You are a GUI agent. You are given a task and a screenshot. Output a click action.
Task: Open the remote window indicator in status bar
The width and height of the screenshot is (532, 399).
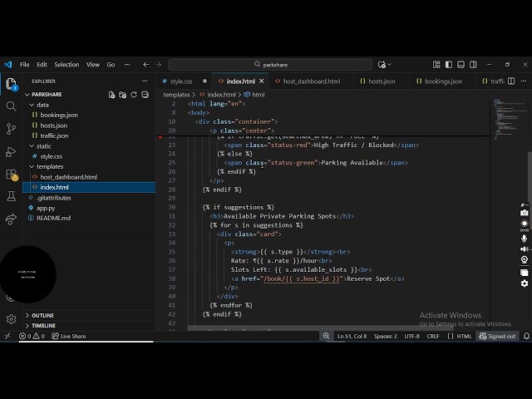(x=7, y=336)
